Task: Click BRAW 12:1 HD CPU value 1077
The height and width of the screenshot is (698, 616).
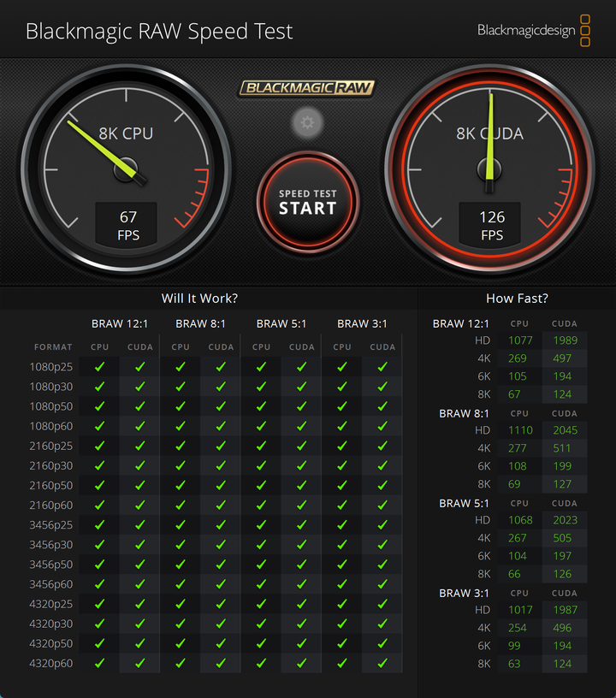Action: coord(520,340)
